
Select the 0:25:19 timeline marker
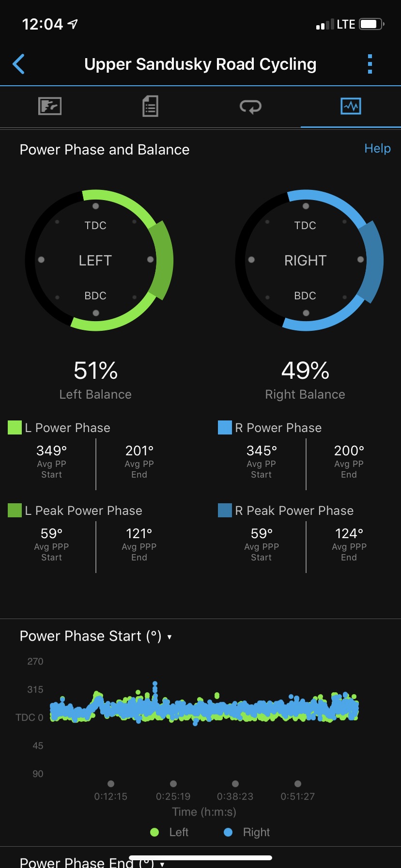click(x=173, y=784)
